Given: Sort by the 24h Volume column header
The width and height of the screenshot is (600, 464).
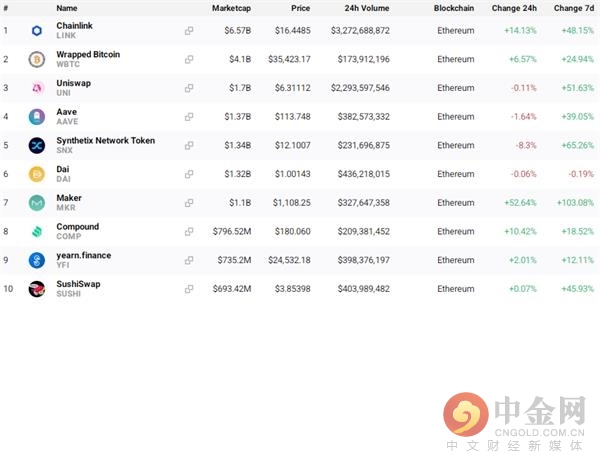Looking at the screenshot, I should pos(367,8).
